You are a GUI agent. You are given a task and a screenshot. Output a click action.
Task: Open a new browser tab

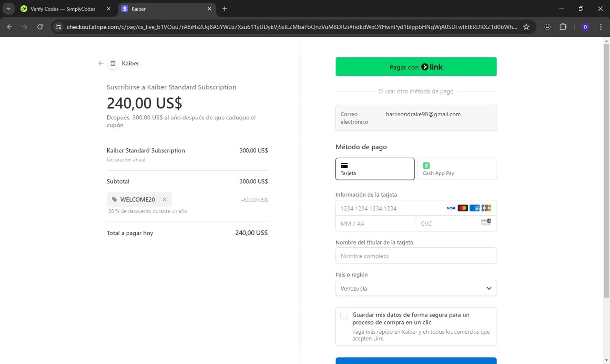coord(224,9)
